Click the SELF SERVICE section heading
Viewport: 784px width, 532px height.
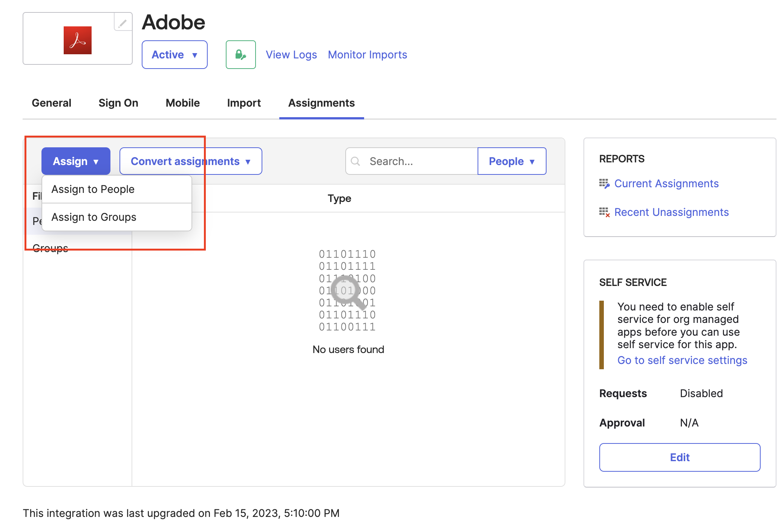(633, 282)
